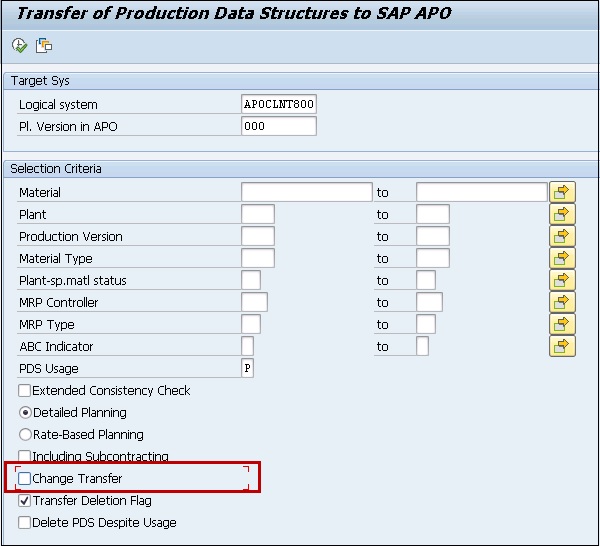The height and width of the screenshot is (546, 600).
Task: Check Delete PDS Despite Usage
Action: (25, 523)
